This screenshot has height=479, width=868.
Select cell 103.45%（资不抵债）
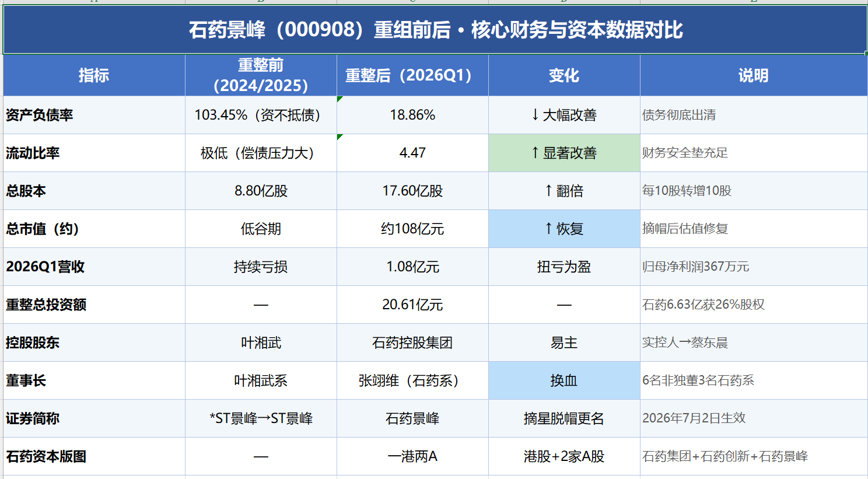(x=261, y=115)
